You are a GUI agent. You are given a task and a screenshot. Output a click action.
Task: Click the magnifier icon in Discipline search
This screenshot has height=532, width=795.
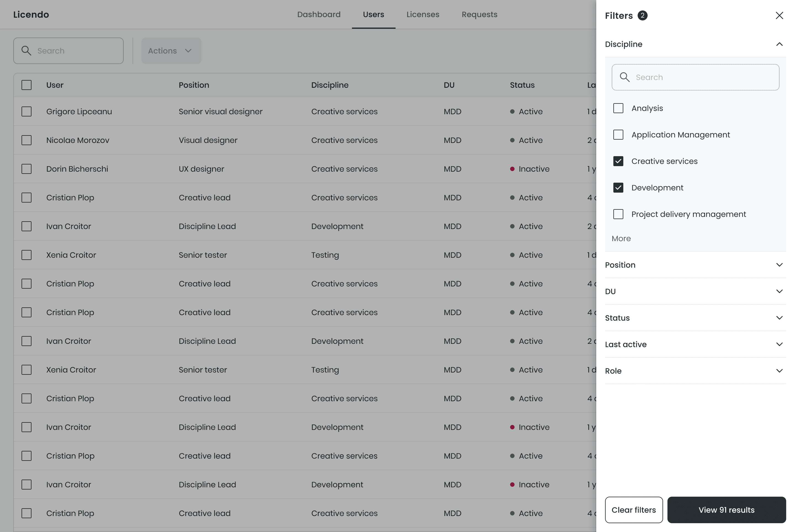point(624,77)
